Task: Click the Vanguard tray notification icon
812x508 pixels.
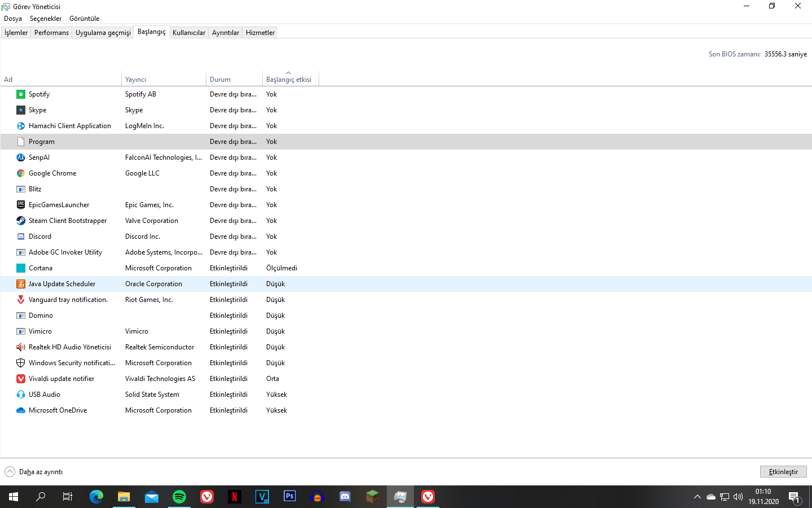Action: pyautogui.click(x=21, y=300)
